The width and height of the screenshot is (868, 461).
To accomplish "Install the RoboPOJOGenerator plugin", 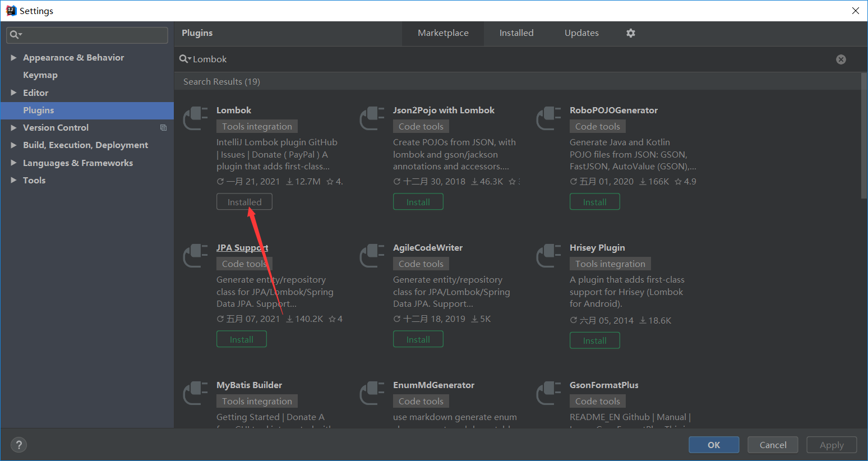I will pyautogui.click(x=595, y=202).
